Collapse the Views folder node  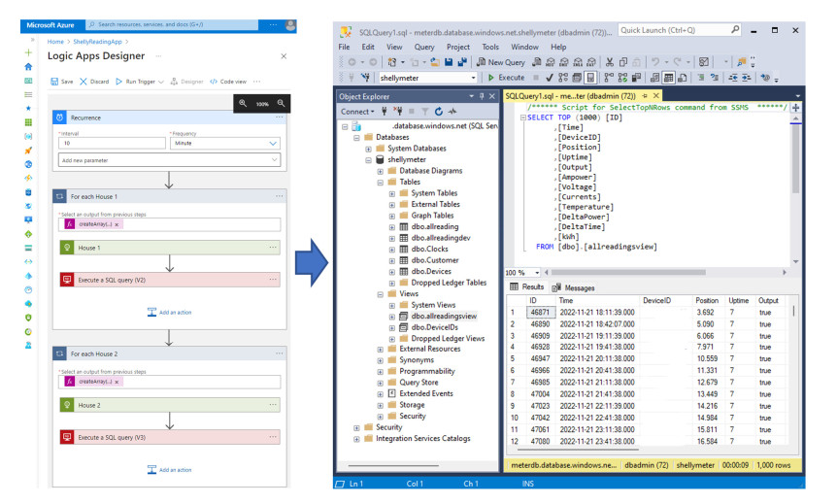pyautogui.click(x=381, y=293)
